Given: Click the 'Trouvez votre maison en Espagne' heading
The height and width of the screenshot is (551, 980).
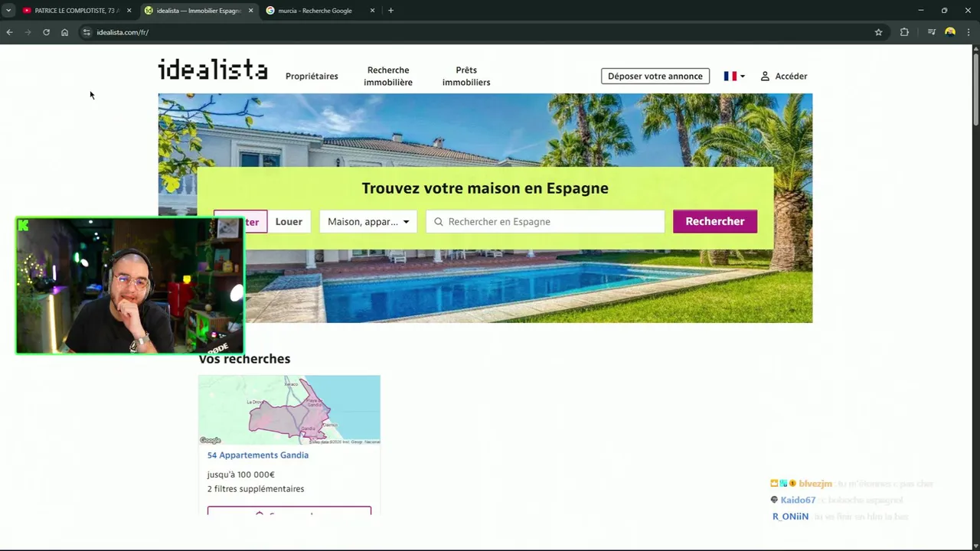Looking at the screenshot, I should (485, 188).
